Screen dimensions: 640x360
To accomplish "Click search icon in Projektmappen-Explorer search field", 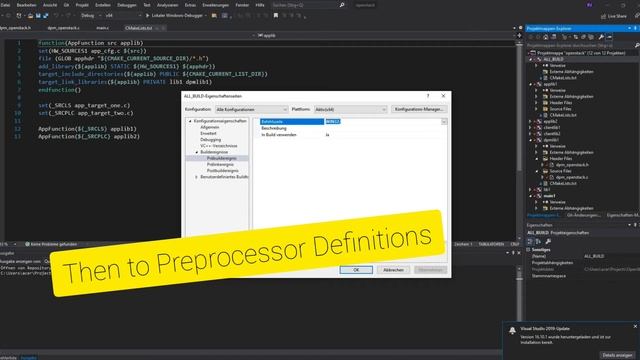I will click(637, 45).
